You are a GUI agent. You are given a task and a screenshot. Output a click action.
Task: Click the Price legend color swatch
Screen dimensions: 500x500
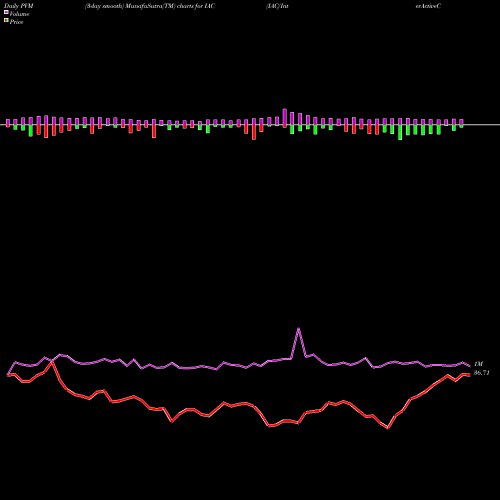coord(6,21)
